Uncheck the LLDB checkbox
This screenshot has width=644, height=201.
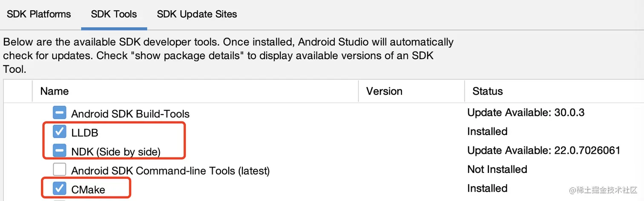pyautogui.click(x=60, y=132)
